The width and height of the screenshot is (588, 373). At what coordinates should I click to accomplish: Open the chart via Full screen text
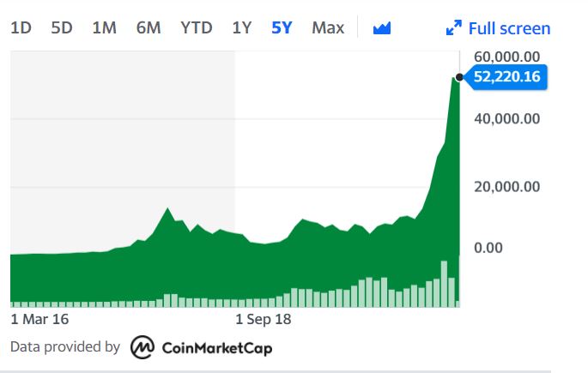tap(509, 28)
